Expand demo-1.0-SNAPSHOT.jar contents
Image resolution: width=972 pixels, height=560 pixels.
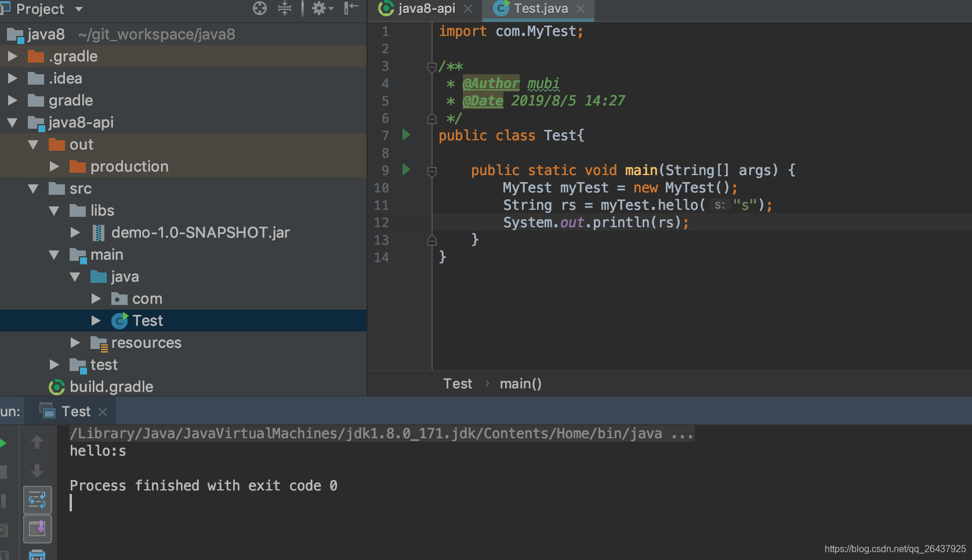(75, 232)
